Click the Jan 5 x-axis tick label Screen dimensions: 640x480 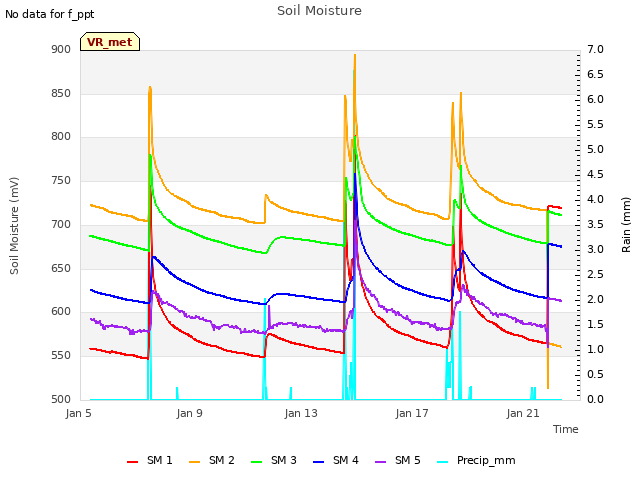(78, 413)
